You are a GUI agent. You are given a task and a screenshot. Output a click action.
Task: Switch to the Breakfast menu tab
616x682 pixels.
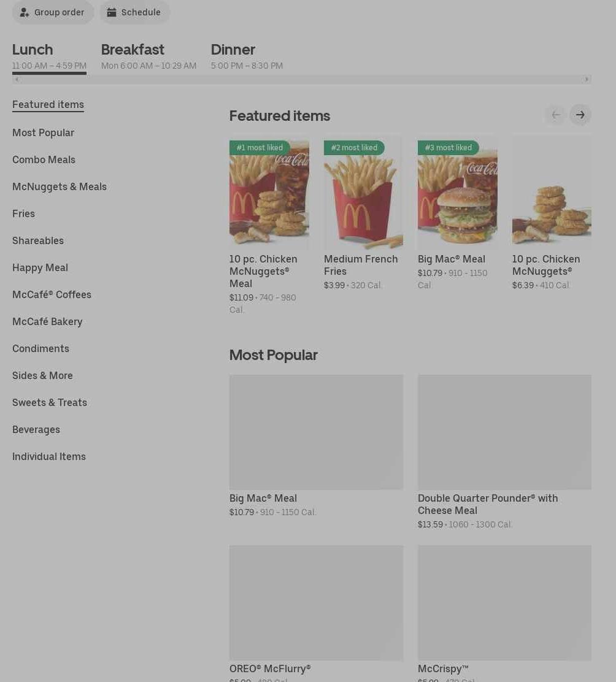pos(148,56)
